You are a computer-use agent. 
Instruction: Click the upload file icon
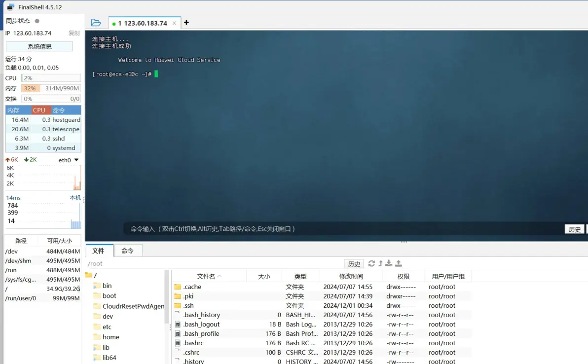tap(399, 263)
